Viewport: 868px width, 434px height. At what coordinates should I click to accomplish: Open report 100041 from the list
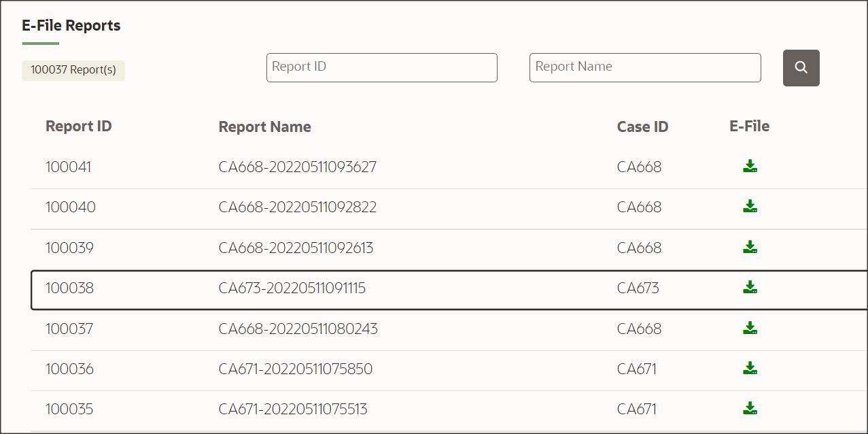pos(69,166)
